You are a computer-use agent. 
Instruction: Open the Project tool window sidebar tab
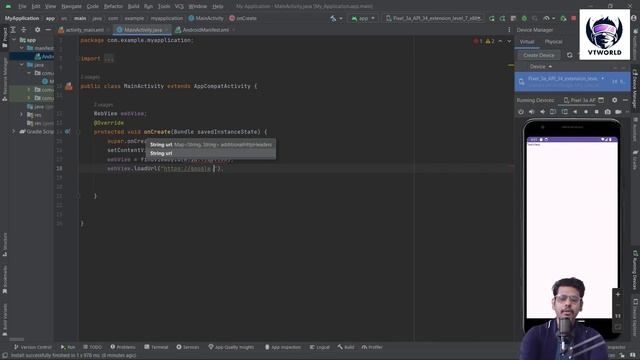(x=5, y=37)
